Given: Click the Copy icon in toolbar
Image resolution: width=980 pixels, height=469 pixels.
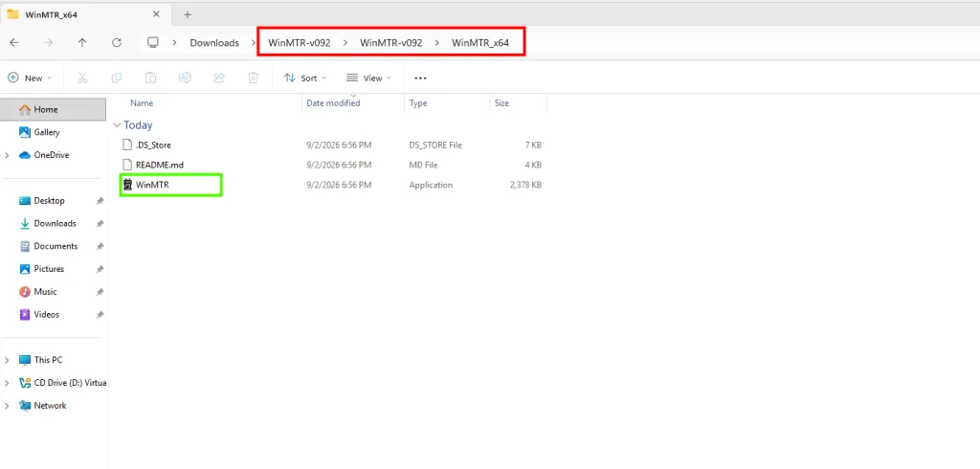Looking at the screenshot, I should point(116,78).
